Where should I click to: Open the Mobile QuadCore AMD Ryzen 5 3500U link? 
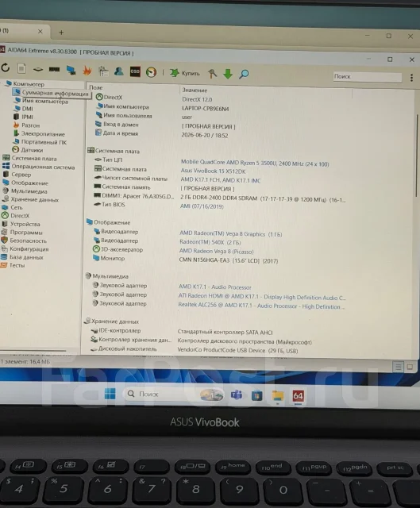pyautogui.click(x=255, y=164)
